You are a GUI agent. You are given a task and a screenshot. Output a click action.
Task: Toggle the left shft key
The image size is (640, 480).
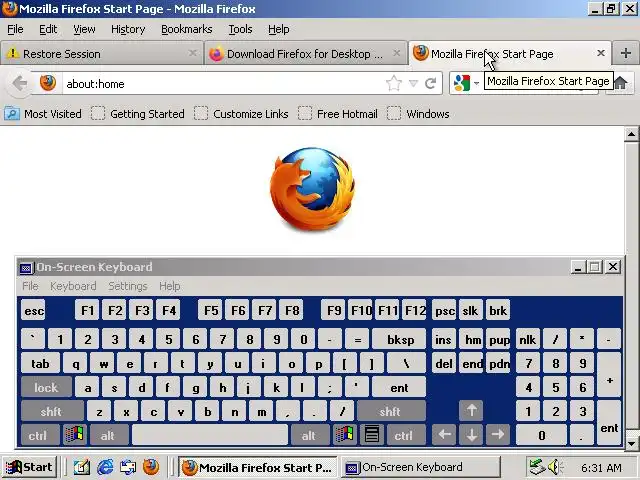(x=52, y=411)
